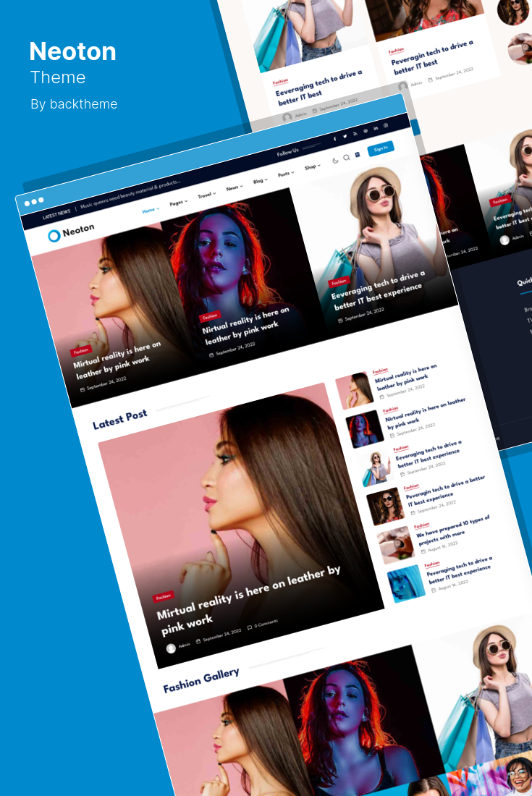The width and height of the screenshot is (532, 796).
Task: Expand the Travel menu dropdown
Action: pyautogui.click(x=206, y=195)
